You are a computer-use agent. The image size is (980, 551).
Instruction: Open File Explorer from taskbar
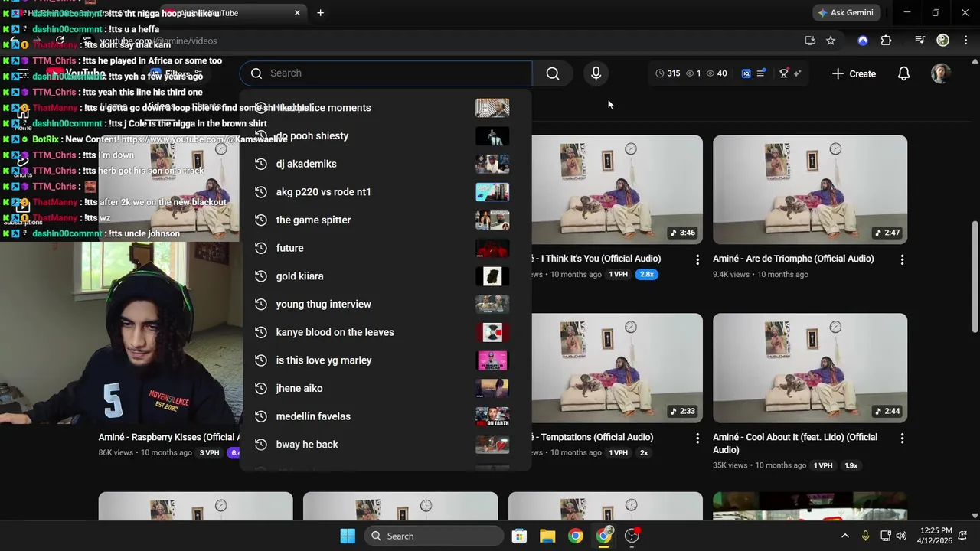pos(547,536)
